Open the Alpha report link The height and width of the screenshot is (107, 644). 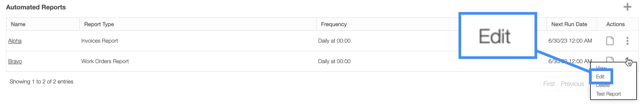15,41
